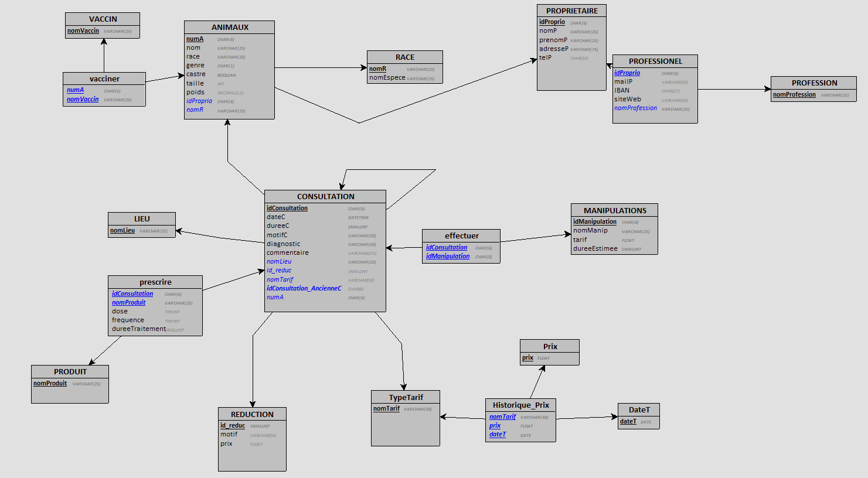Screen dimensions: 868x478
Task: Click the motif field in REDUCTION table
Action: click(229, 435)
